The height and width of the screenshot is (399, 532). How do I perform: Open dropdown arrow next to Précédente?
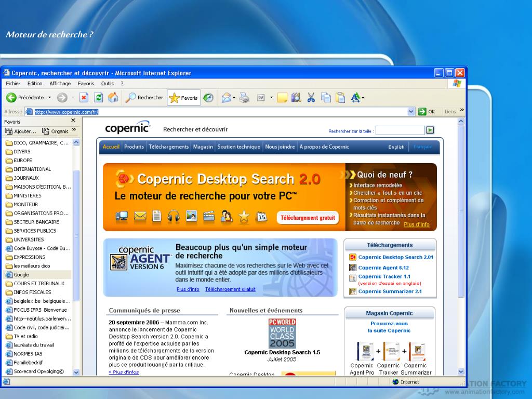(49, 98)
